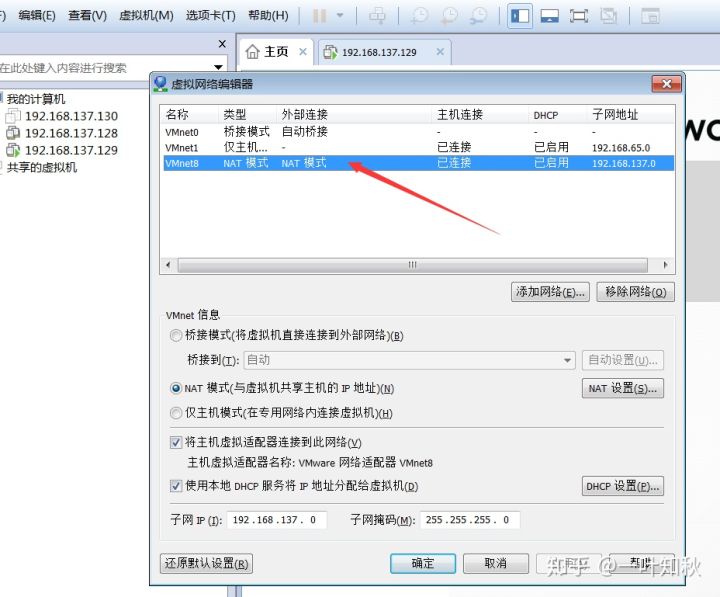Click the console view icon at toolbar end
This screenshot has width=720, height=597.
tap(650, 16)
